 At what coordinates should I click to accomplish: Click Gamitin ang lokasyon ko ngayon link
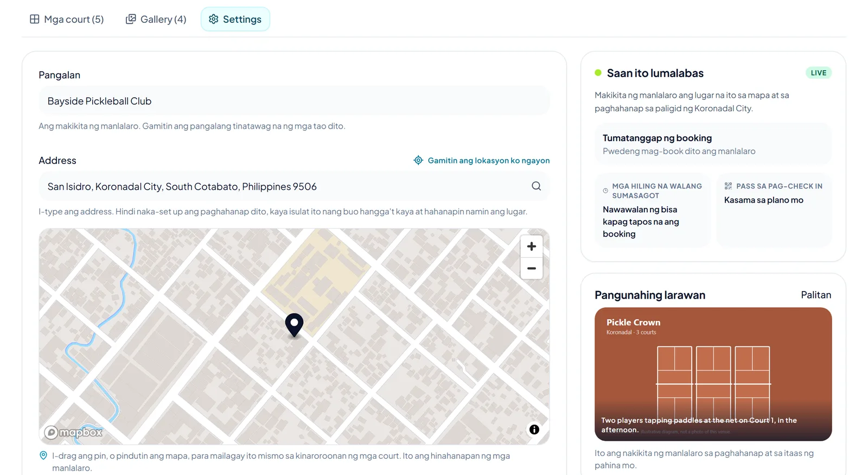482,161
